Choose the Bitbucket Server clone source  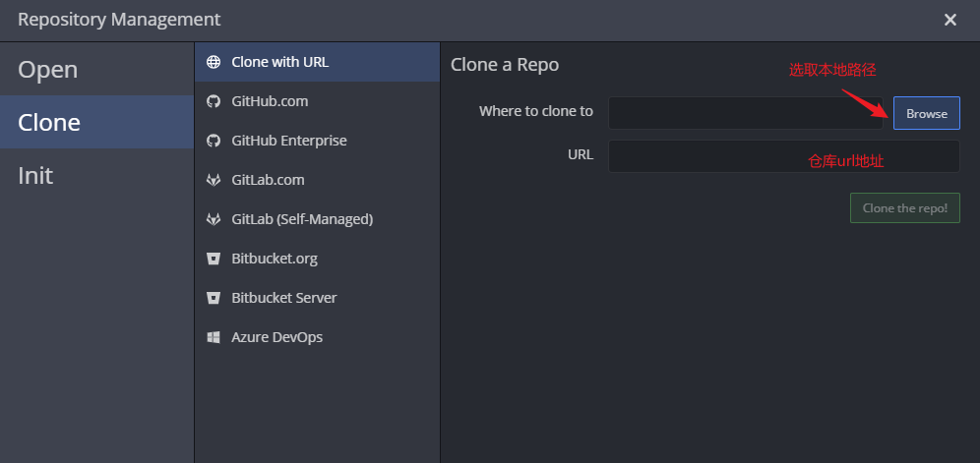[318, 298]
